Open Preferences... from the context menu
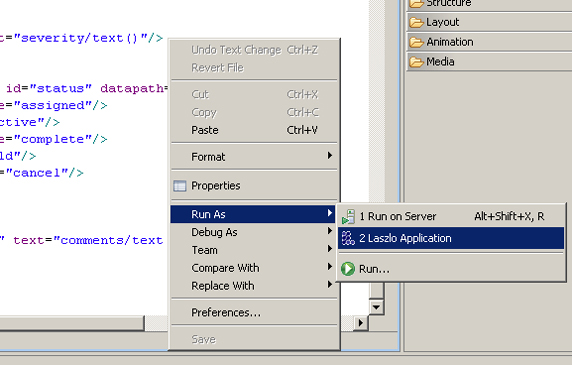This screenshot has height=365, width=572. (x=254, y=312)
